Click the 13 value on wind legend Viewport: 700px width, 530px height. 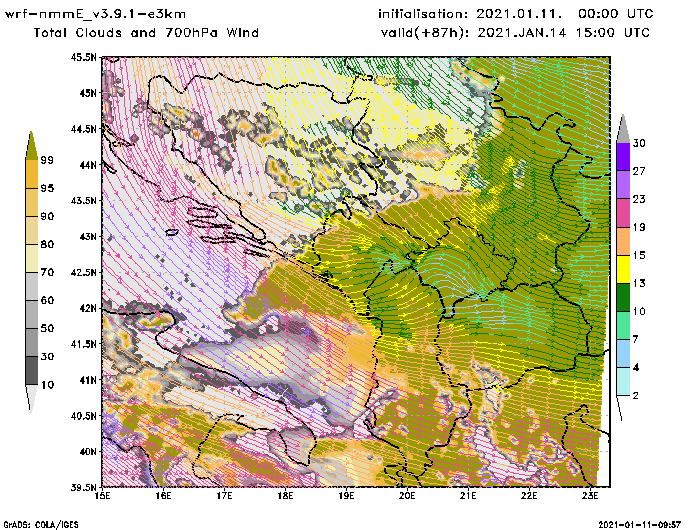coord(639,283)
